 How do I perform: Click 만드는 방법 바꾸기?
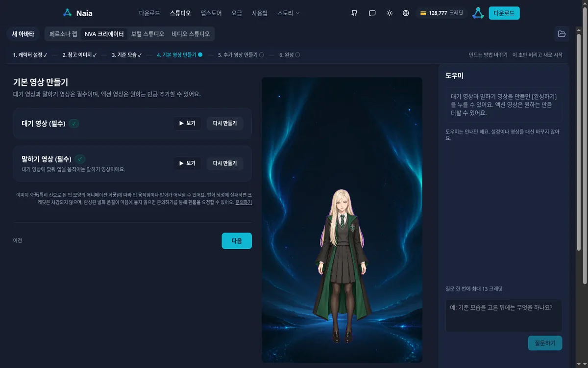(488, 55)
